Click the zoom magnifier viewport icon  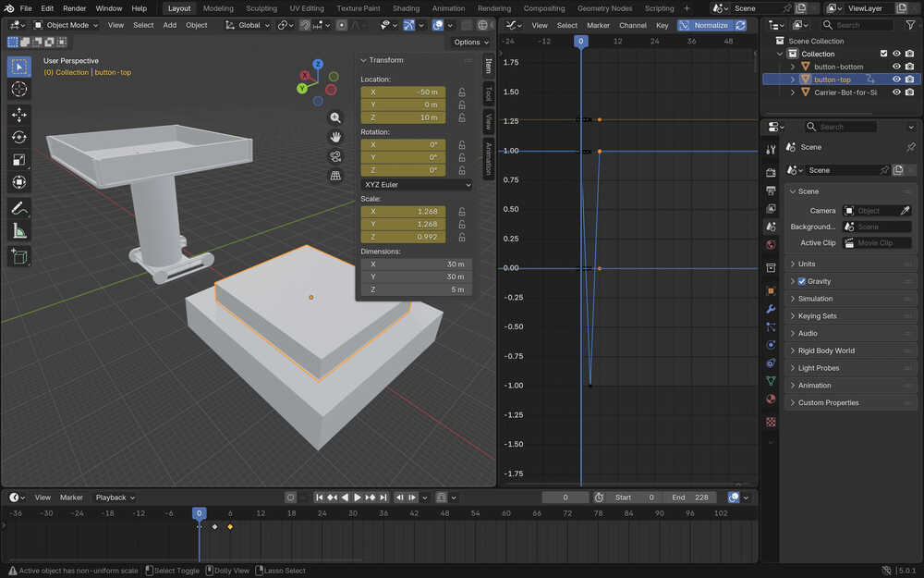(x=335, y=117)
